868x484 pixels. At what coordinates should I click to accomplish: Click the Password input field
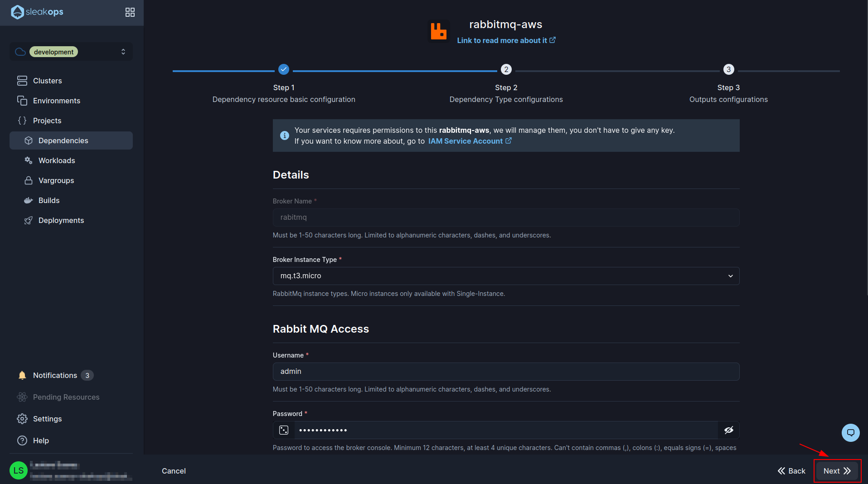pyautogui.click(x=506, y=430)
